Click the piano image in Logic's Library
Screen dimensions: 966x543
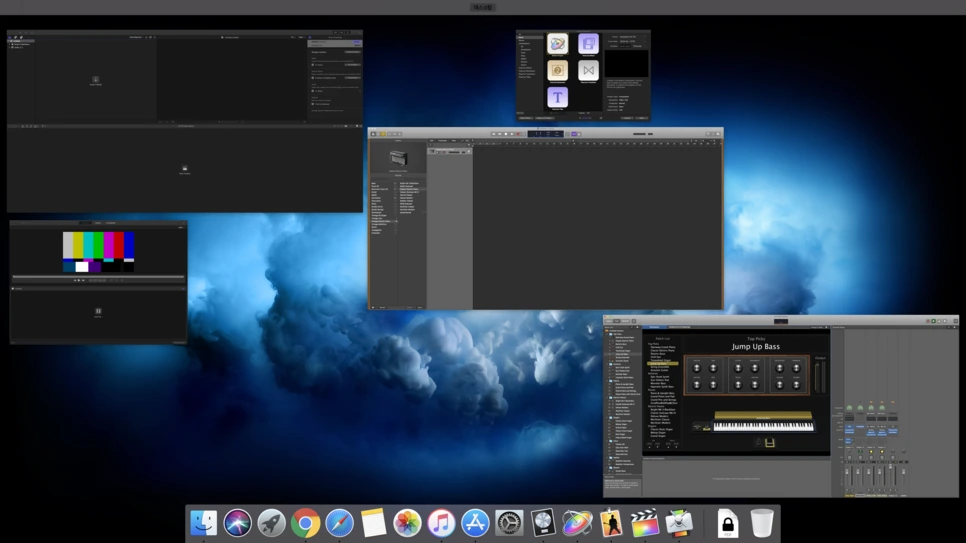click(398, 159)
